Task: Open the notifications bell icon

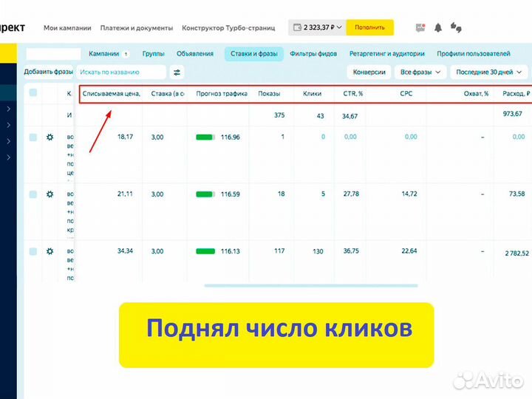Action: [438, 28]
